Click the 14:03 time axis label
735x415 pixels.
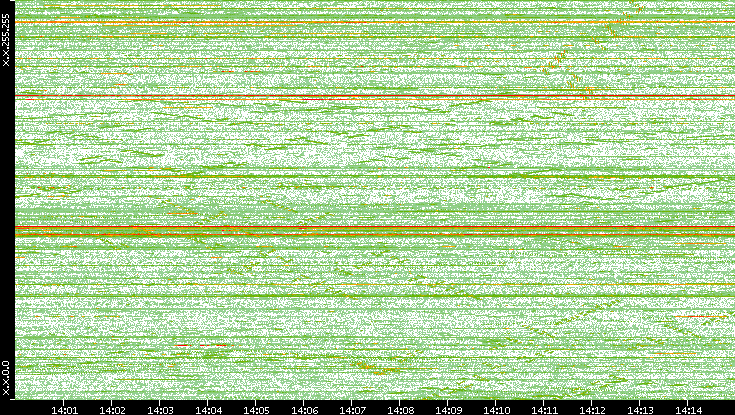[160, 410]
